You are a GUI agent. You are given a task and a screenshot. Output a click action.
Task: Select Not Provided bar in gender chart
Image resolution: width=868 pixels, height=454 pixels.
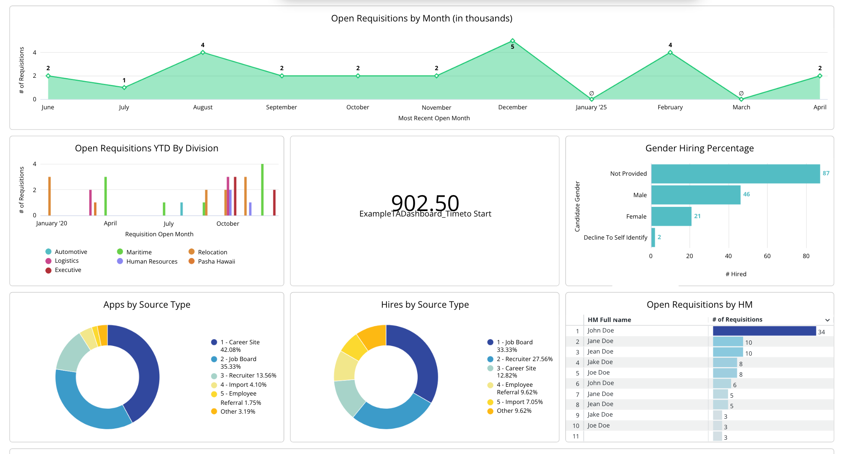pyautogui.click(x=735, y=174)
